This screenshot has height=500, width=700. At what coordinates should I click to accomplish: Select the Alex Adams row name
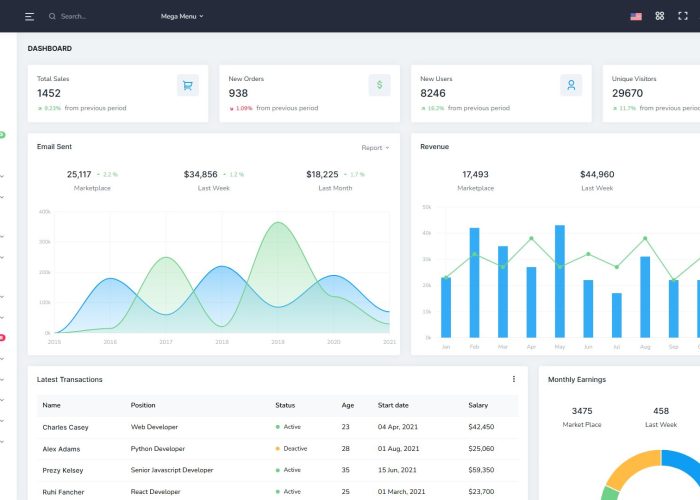(61, 449)
